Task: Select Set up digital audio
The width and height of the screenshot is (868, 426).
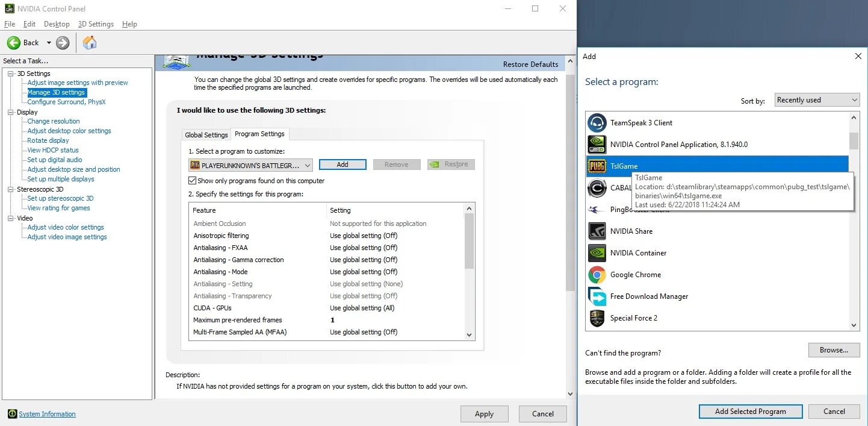Action: click(x=55, y=160)
